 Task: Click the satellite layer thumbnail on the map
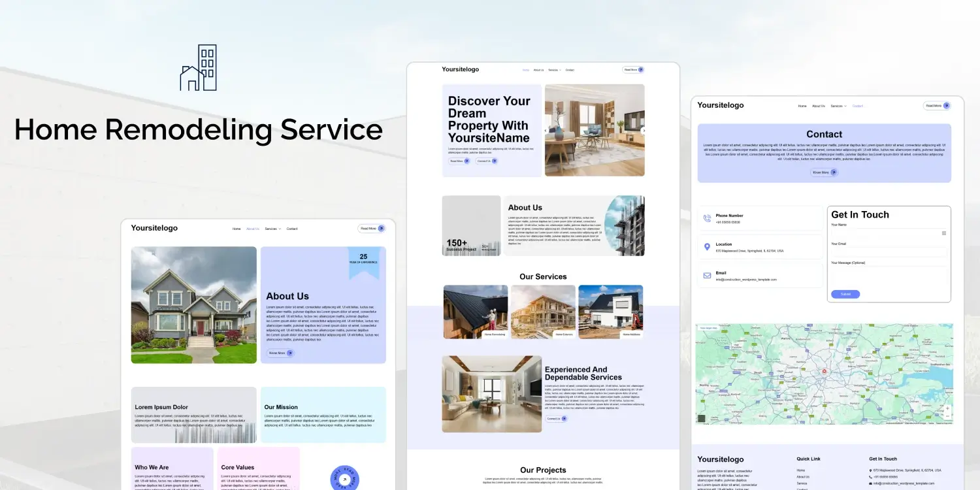pyautogui.click(x=702, y=418)
